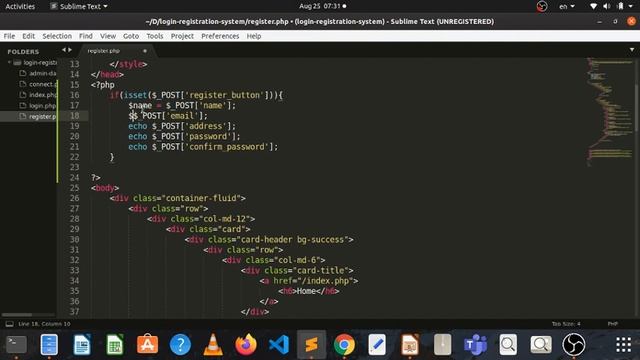Click Line 18, Column 10 status text
This screenshot has width=640, height=360.
(44, 324)
